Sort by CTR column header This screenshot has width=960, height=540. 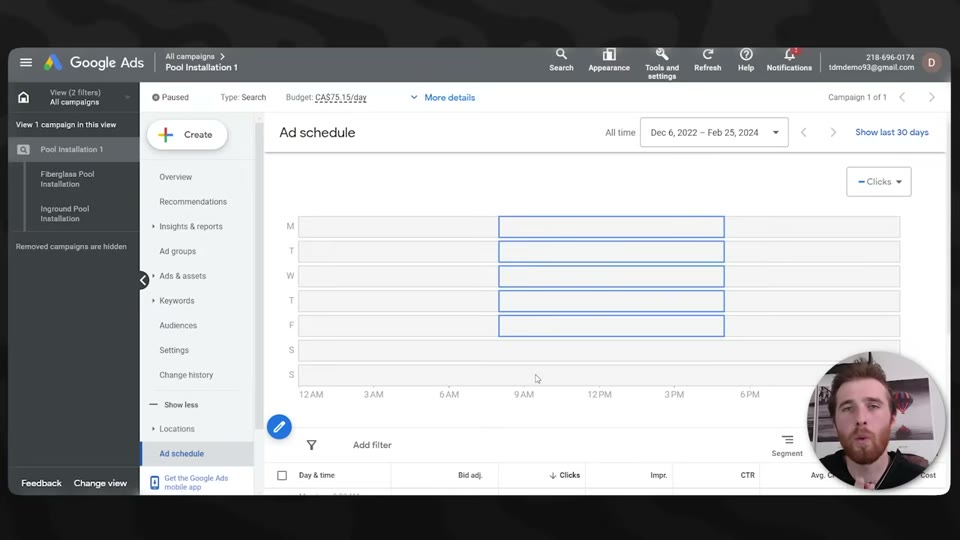748,475
